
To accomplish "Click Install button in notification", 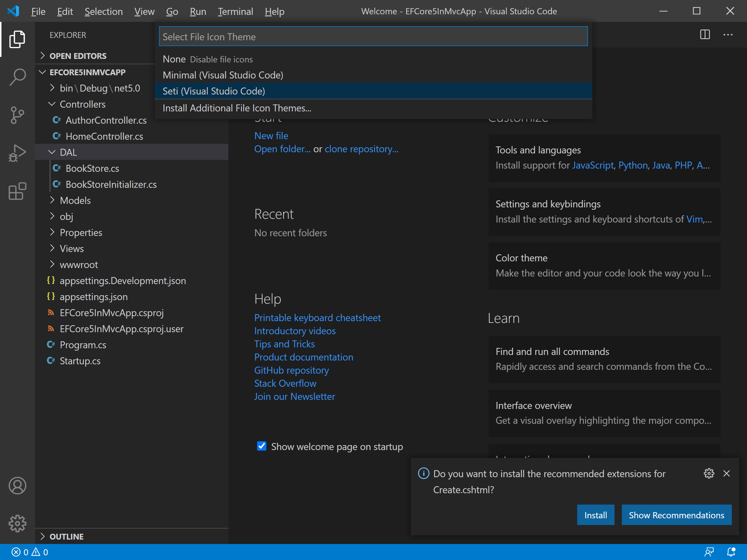I will point(595,515).
